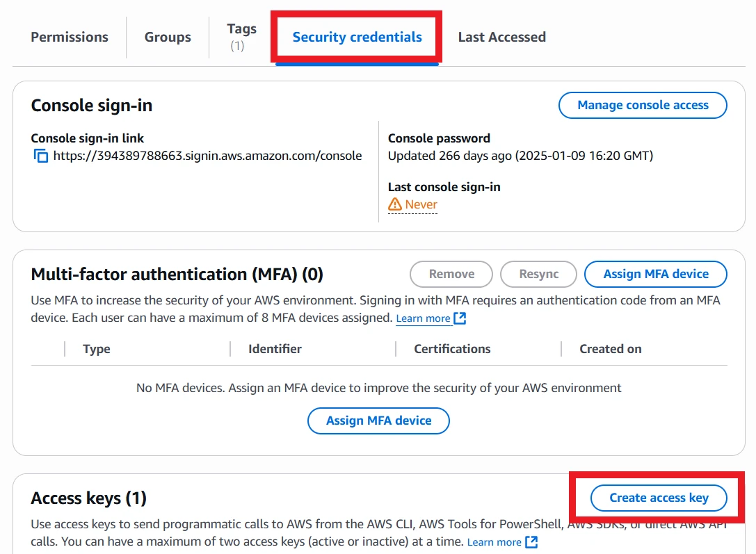
Task: Show the Last Accessed tab
Action: coord(501,37)
